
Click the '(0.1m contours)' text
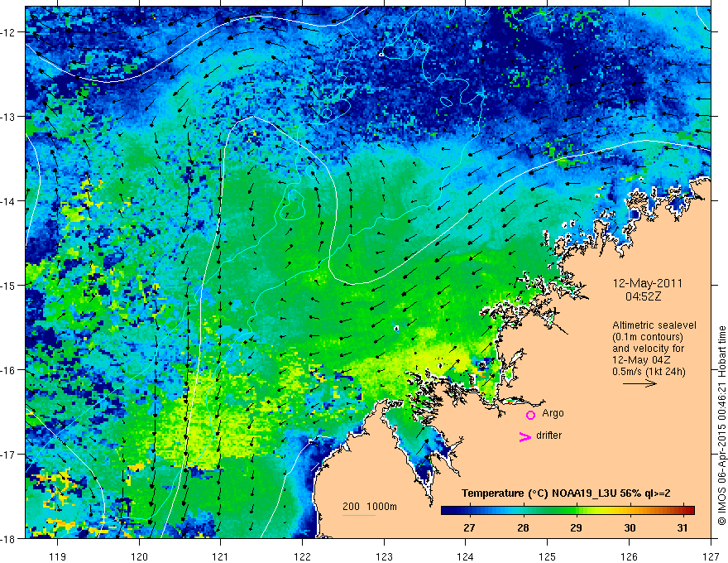pyautogui.click(x=648, y=337)
